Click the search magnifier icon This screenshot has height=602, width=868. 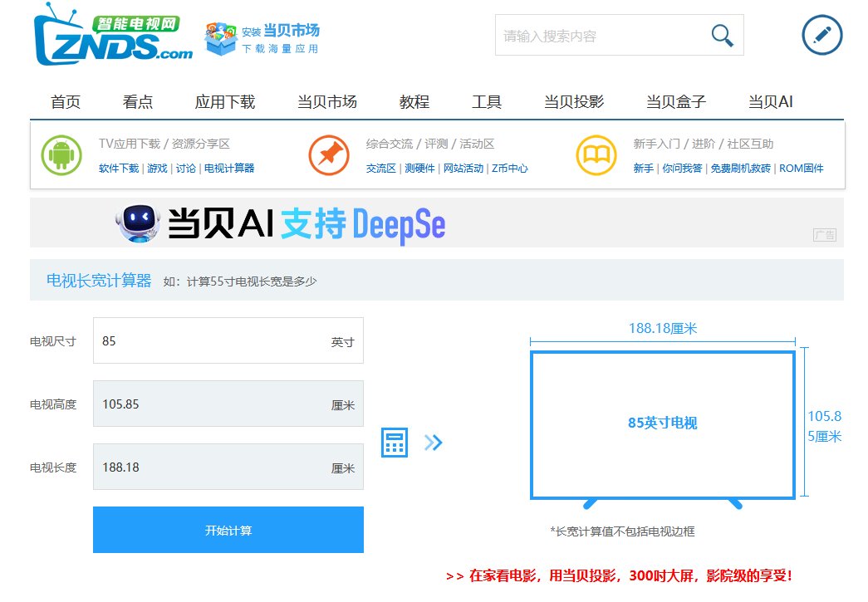721,35
